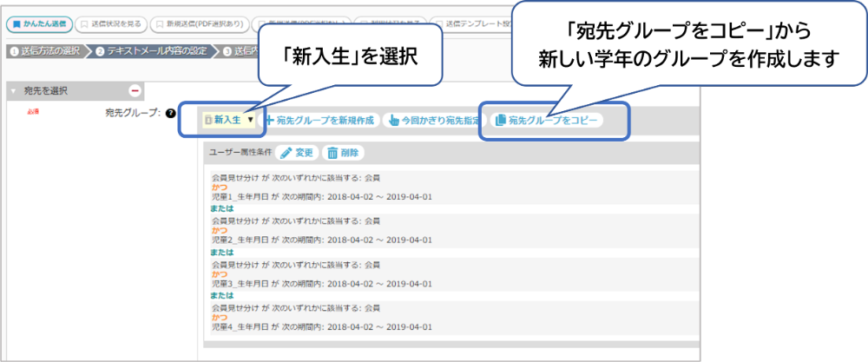Click the かんたん送信 bookmark tab
This screenshot has width=868, height=362.
(x=37, y=23)
